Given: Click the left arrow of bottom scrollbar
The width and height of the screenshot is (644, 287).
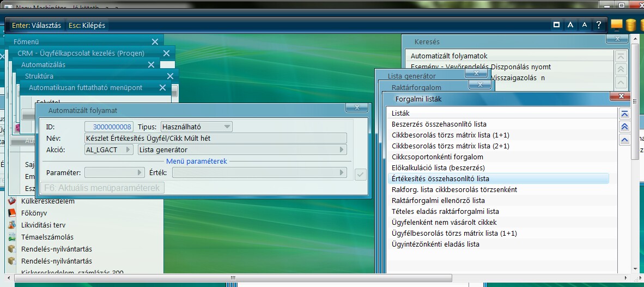Looking at the screenshot, I should [x=9, y=278].
